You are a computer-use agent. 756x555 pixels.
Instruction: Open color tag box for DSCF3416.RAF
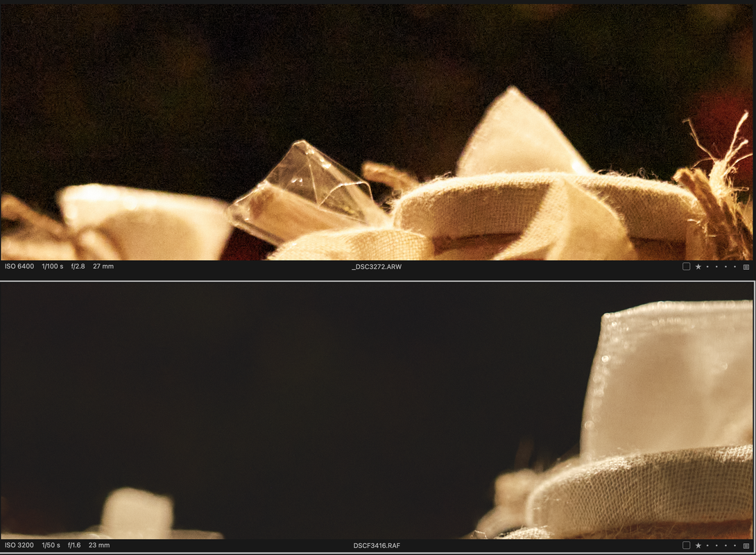coord(686,545)
